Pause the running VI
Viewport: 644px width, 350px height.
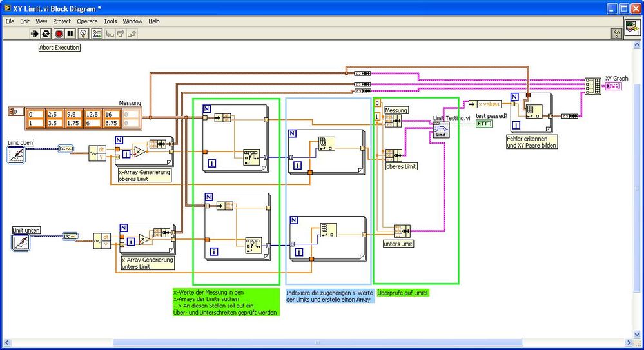tap(70, 34)
